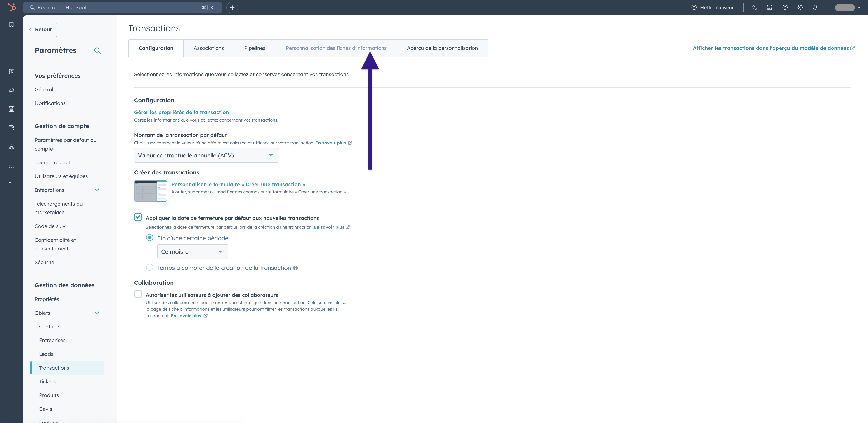Open the Ce mois-ci dropdown
Image resolution: width=868 pixels, height=423 pixels.
click(x=192, y=251)
